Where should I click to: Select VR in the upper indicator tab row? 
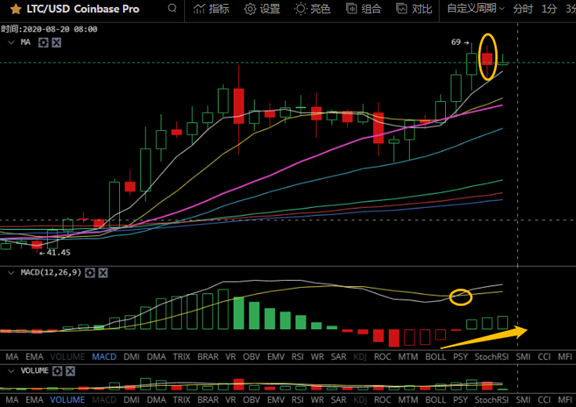click(230, 357)
